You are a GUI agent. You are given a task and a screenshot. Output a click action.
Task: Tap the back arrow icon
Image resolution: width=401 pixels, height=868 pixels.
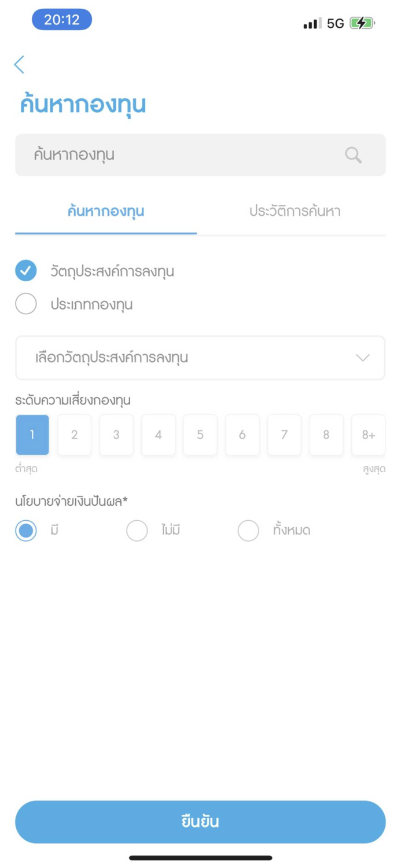click(20, 64)
